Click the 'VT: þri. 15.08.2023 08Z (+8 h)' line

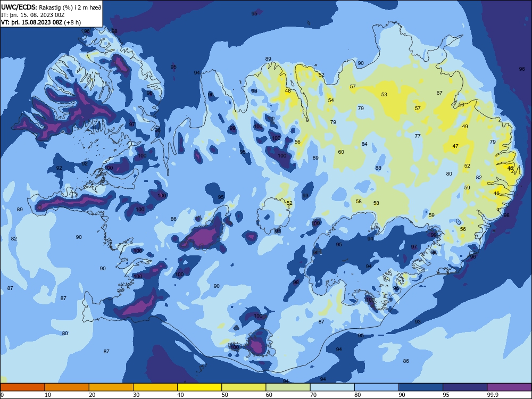coord(41,22)
